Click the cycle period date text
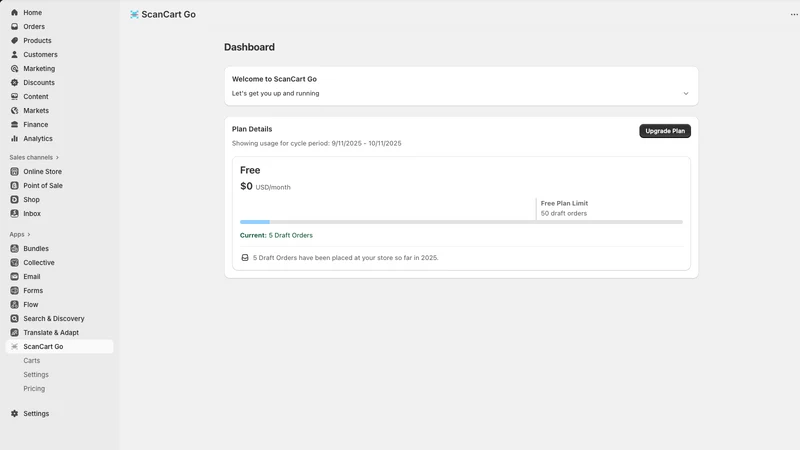 click(x=366, y=143)
